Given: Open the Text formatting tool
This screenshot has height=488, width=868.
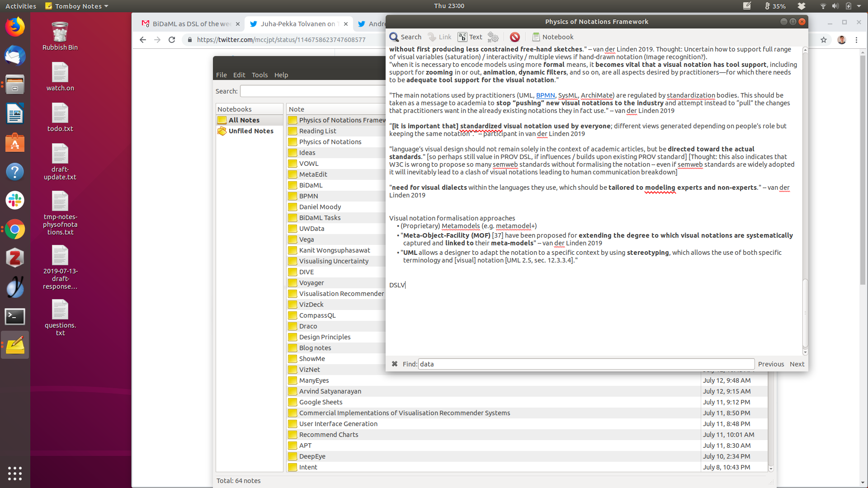Looking at the screenshot, I should pyautogui.click(x=470, y=37).
